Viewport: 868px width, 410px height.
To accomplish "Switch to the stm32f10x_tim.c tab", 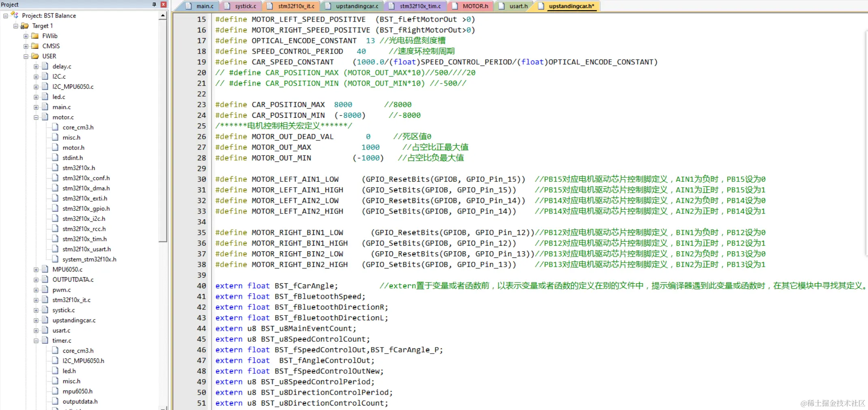I will pos(416,6).
